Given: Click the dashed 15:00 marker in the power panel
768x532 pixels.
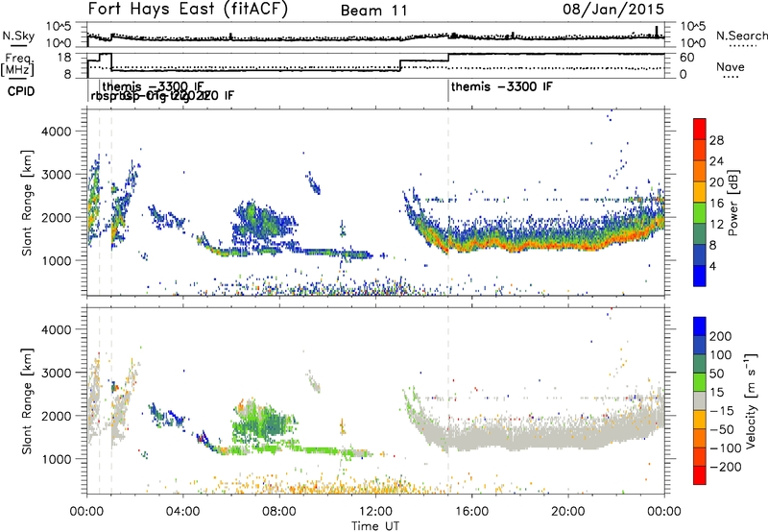Looking at the screenshot, I should point(448,203).
